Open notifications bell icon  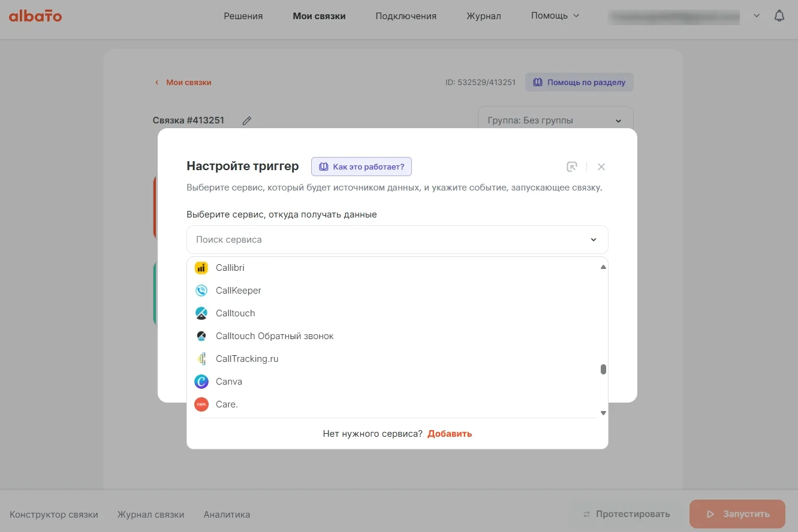[779, 16]
